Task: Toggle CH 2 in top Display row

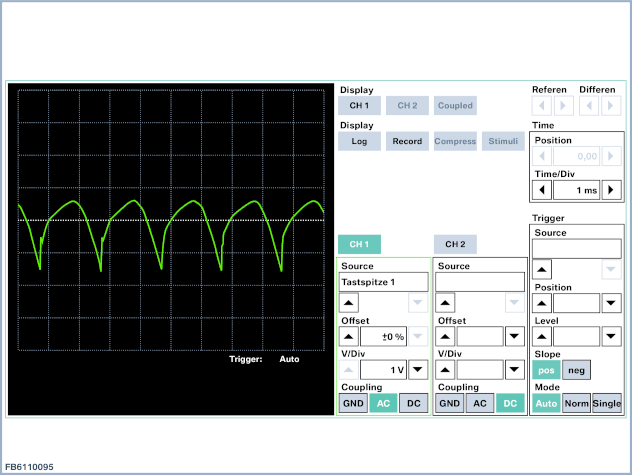Action: (407, 106)
